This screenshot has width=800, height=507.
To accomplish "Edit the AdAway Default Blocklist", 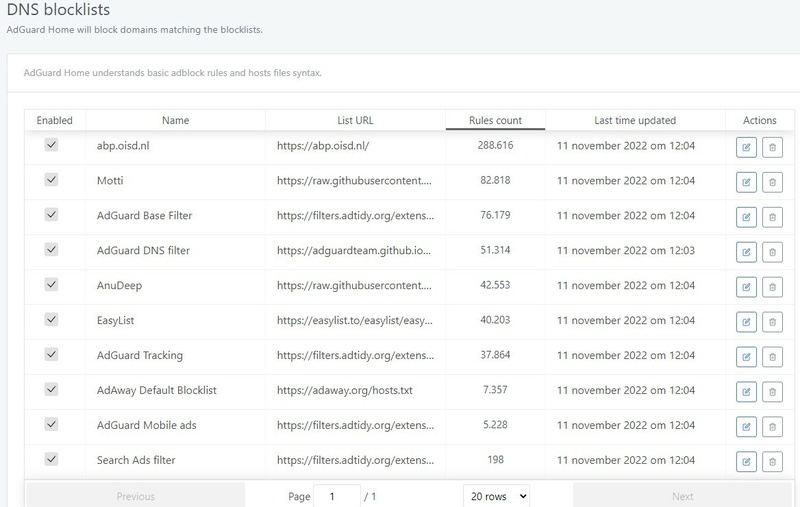I will tap(746, 392).
